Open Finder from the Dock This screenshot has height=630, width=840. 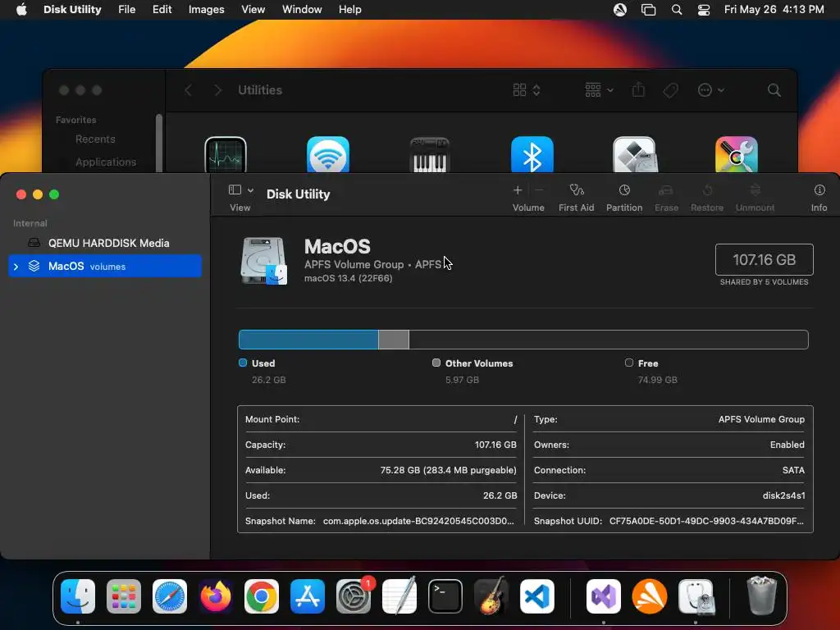[78, 596]
